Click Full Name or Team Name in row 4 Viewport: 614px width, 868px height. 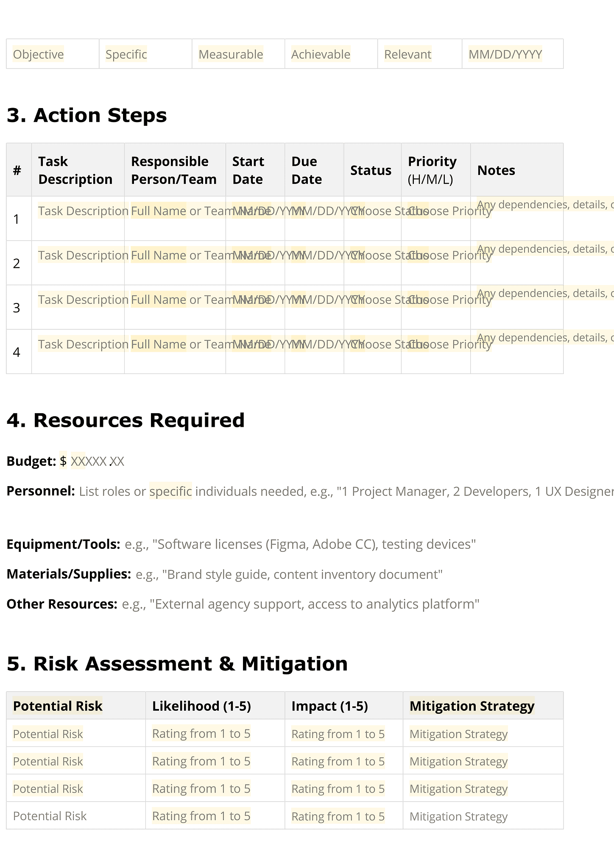coord(201,344)
